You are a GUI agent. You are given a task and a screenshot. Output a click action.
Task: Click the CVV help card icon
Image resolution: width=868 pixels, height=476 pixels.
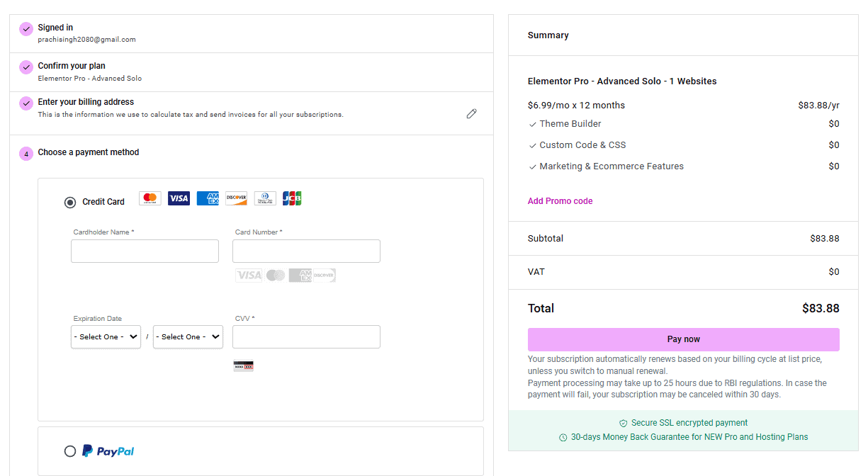(x=243, y=366)
